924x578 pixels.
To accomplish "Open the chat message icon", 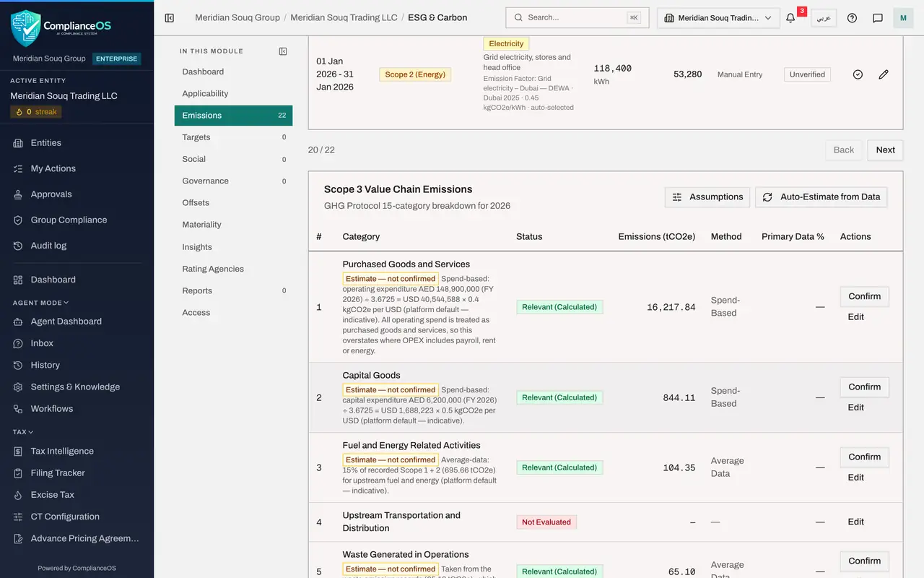I will click(x=878, y=18).
